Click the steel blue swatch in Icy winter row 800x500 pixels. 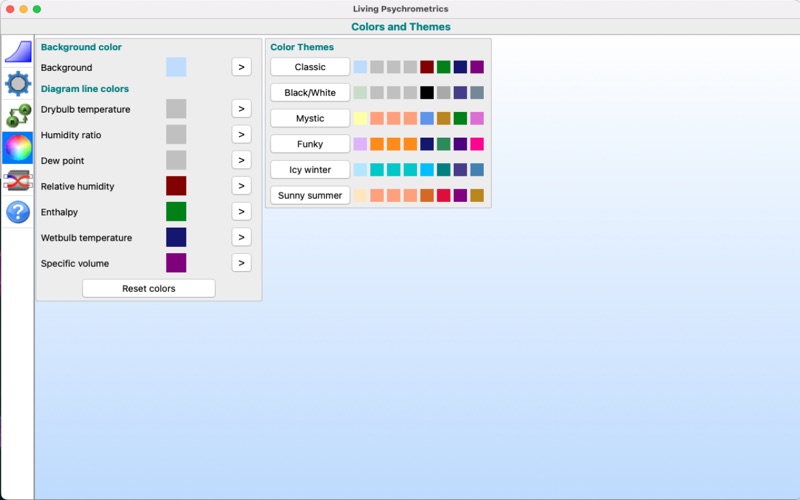477,169
